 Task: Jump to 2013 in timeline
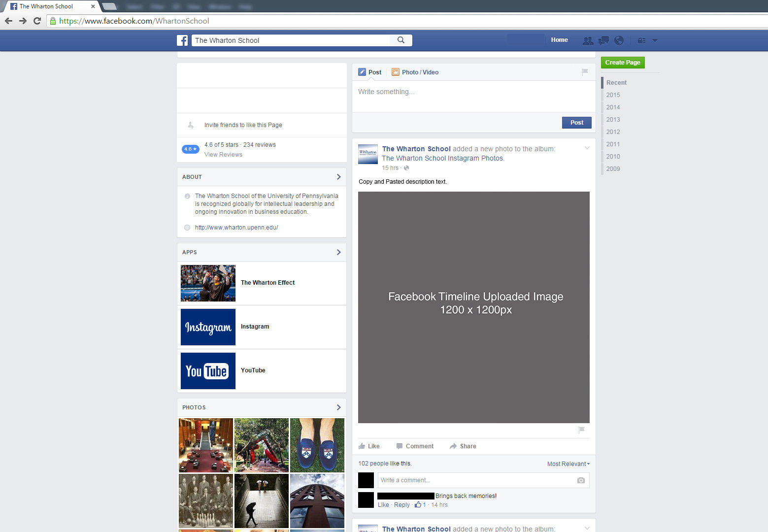click(x=613, y=120)
